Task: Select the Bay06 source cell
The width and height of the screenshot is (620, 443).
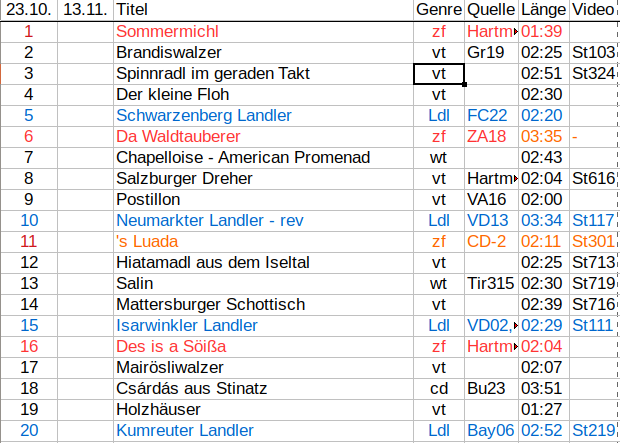Action: 490,430
